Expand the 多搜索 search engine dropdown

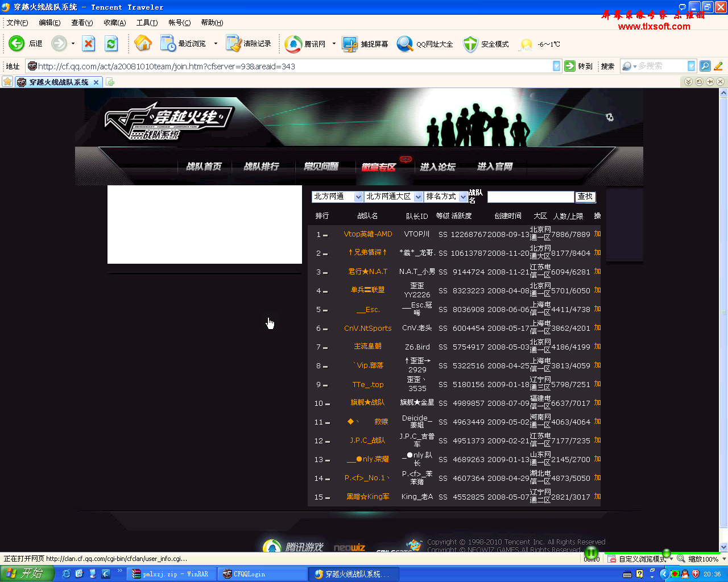coord(691,66)
